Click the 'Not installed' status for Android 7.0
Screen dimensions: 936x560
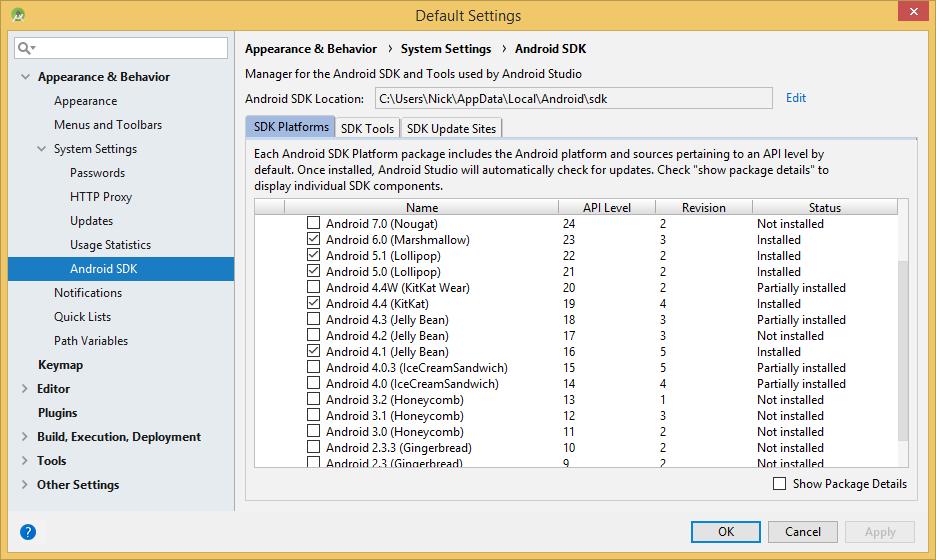pyautogui.click(x=790, y=223)
